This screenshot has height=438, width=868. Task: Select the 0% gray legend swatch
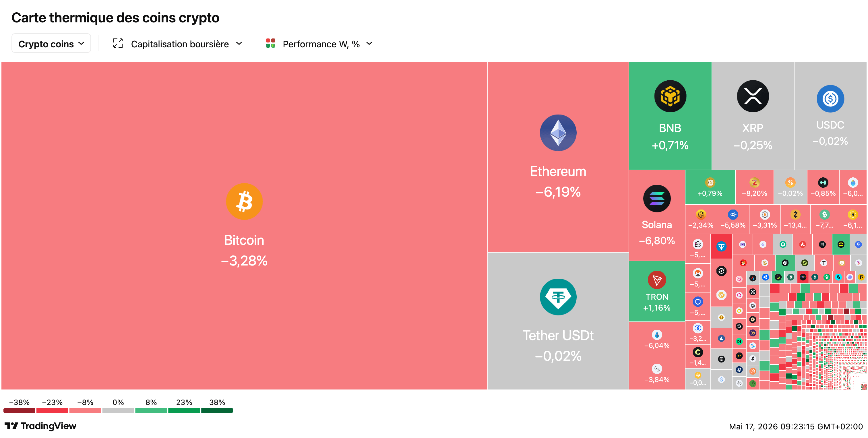[118, 410]
